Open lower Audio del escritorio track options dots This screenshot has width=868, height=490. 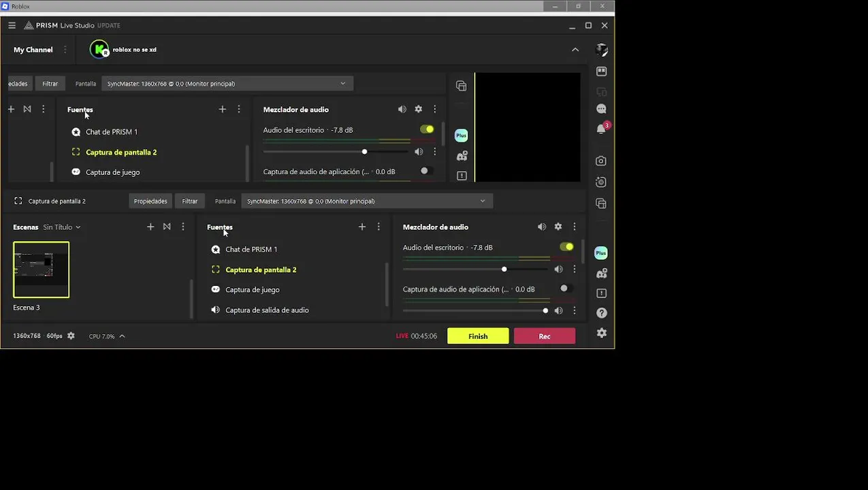click(x=574, y=269)
